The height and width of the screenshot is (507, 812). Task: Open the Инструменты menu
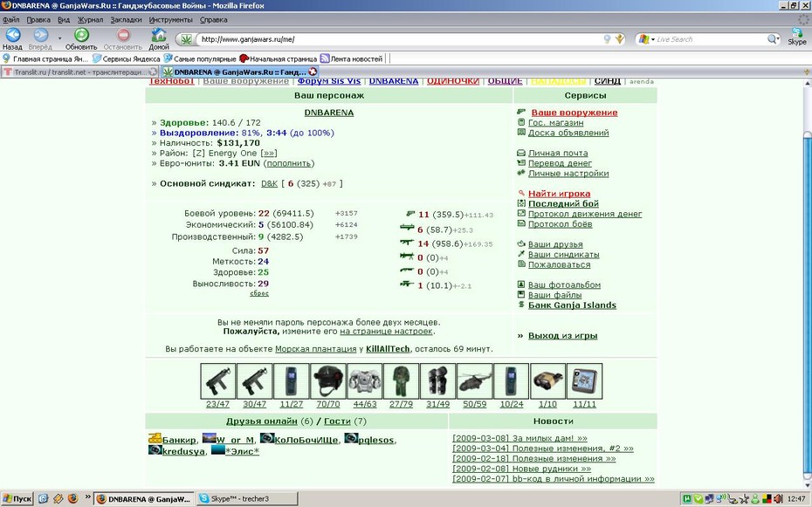pos(170,20)
